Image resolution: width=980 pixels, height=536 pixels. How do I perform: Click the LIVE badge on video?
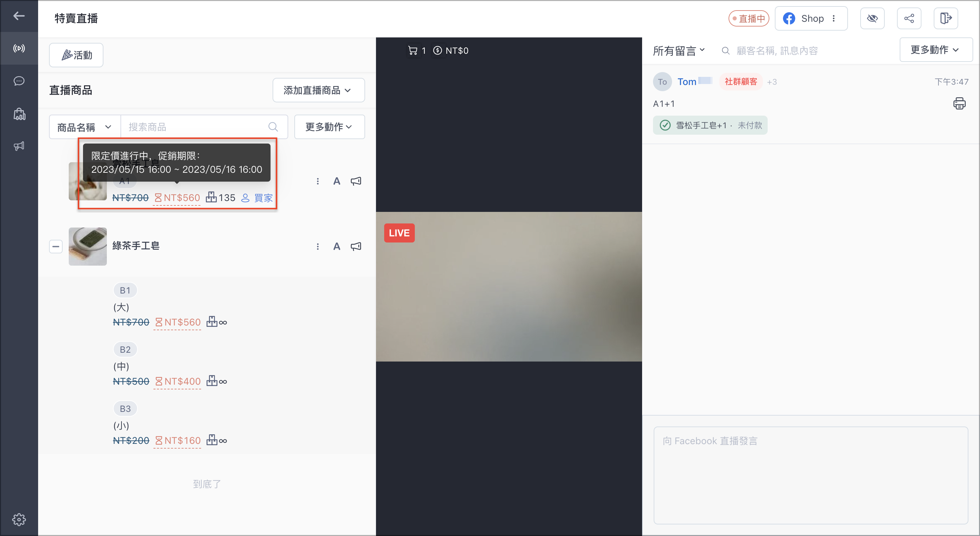pyautogui.click(x=399, y=233)
